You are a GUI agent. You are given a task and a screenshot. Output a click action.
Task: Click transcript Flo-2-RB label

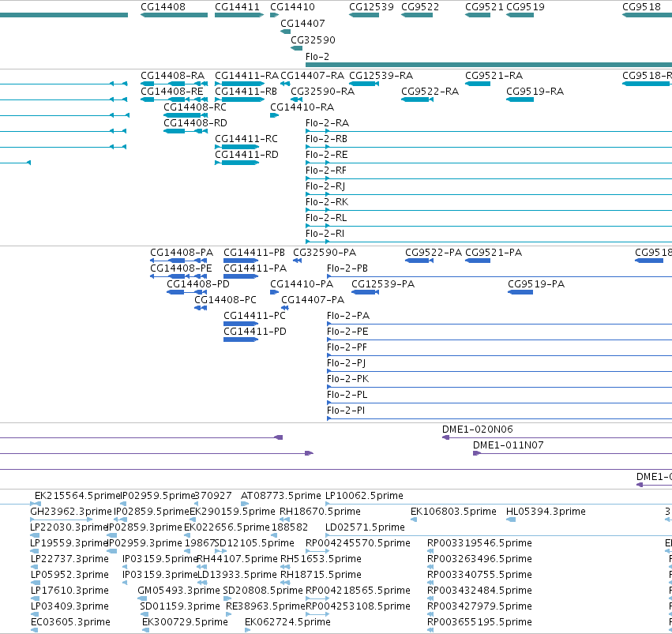(x=327, y=139)
